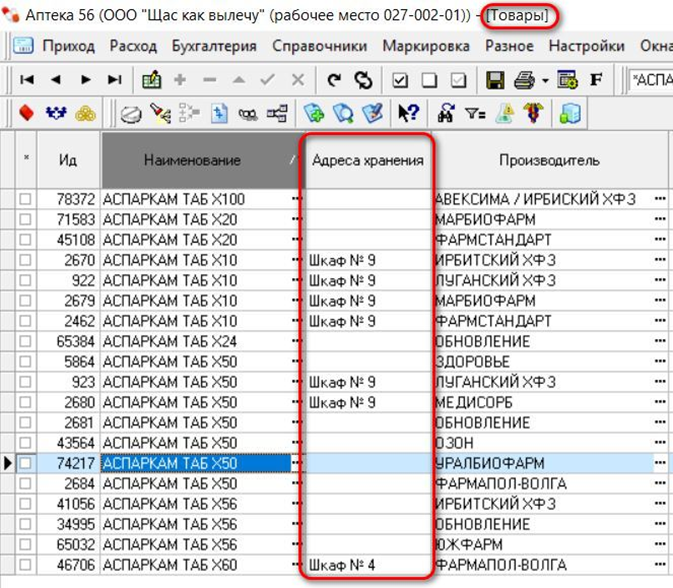Screen dimensions: 673x588
Task: Click the yellow rings cluster icon
Action: pos(85,114)
